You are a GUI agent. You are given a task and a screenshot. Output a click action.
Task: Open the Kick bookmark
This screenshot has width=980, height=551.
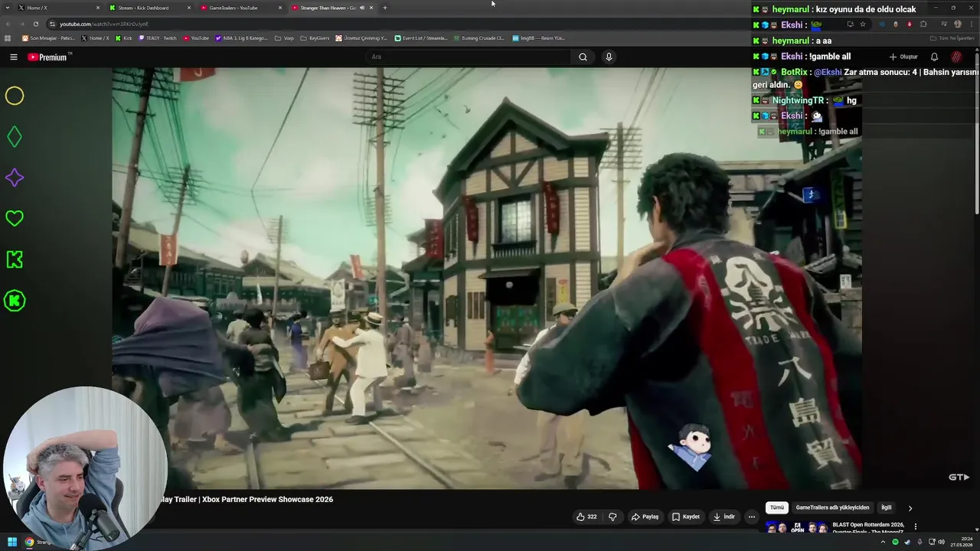[124, 38]
